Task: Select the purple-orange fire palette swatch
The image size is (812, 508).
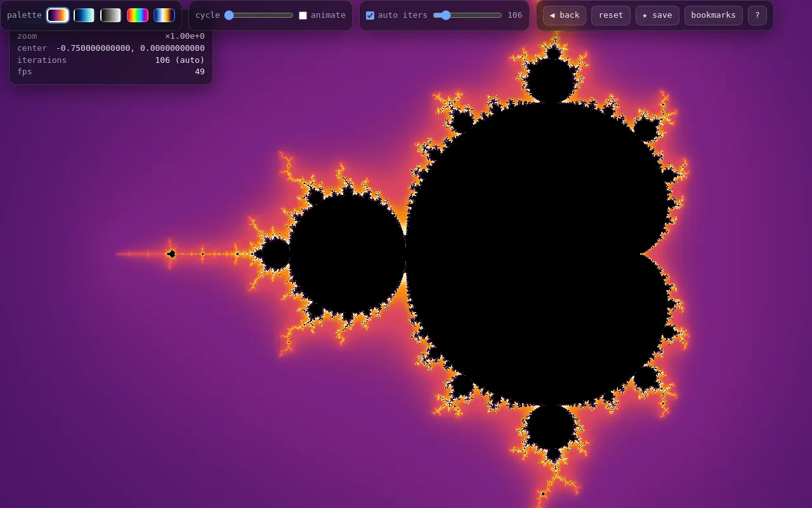Action: click(x=58, y=15)
